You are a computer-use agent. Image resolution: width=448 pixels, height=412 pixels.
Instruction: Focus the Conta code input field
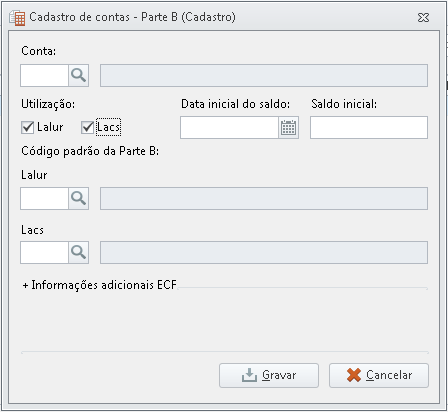tap(44, 76)
